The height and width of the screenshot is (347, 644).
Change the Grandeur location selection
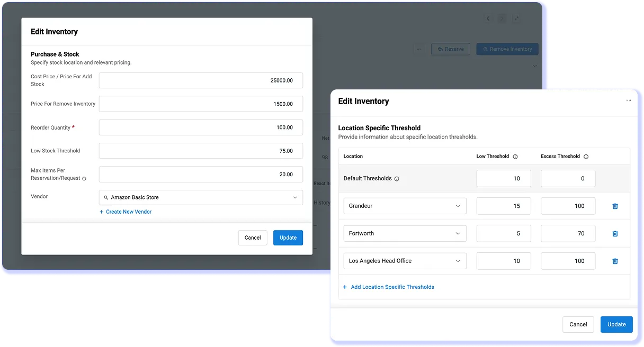point(405,206)
